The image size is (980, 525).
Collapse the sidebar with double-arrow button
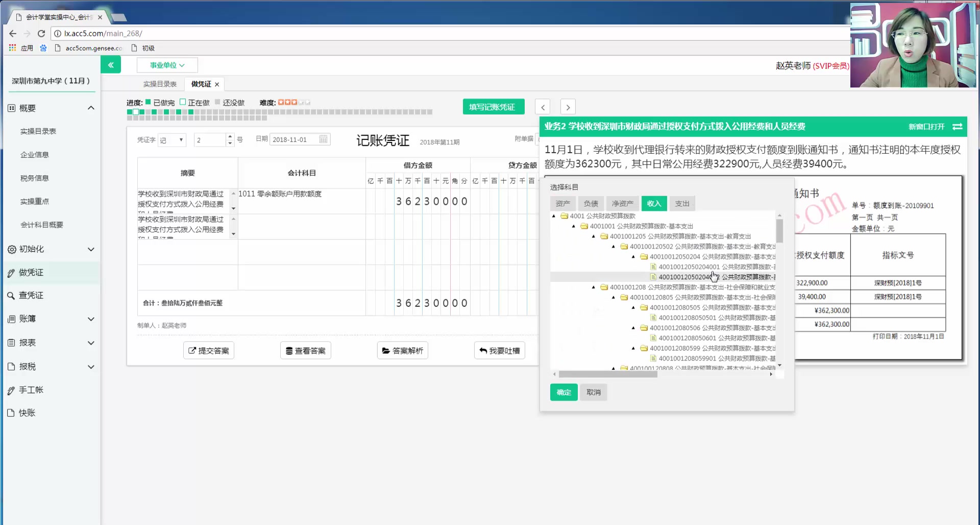[111, 65]
